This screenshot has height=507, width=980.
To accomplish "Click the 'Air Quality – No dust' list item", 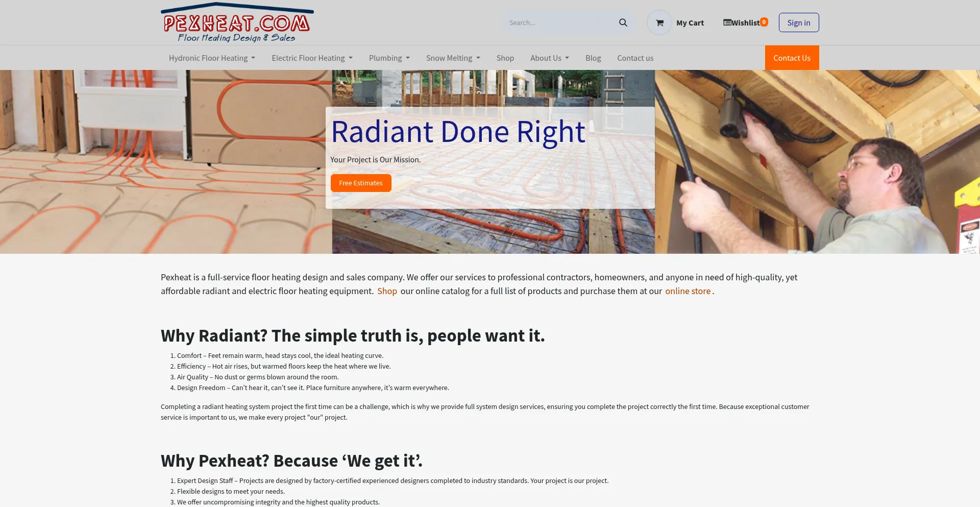I will [258, 377].
